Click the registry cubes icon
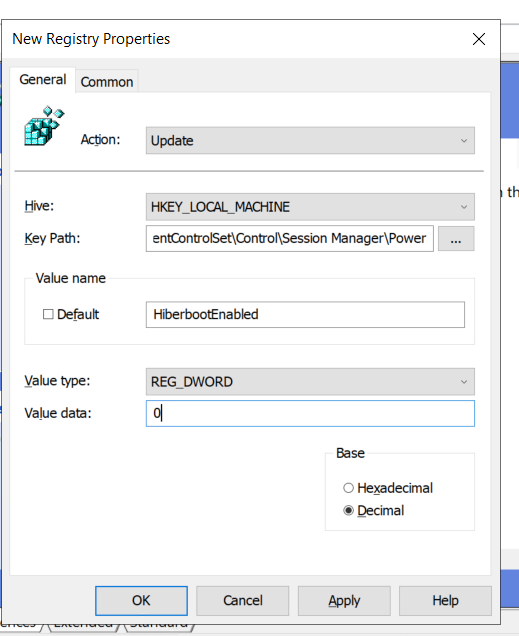Screen dimensions: 519x636 tap(44, 126)
